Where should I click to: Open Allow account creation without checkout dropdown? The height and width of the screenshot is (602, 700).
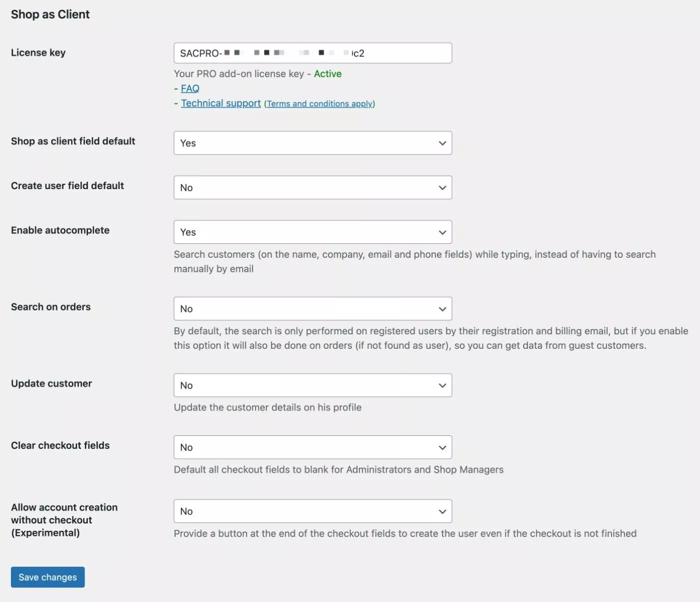[x=312, y=511]
